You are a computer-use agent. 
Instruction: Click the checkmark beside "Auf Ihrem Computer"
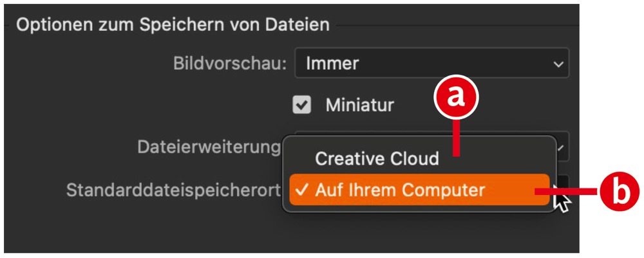[302, 190]
